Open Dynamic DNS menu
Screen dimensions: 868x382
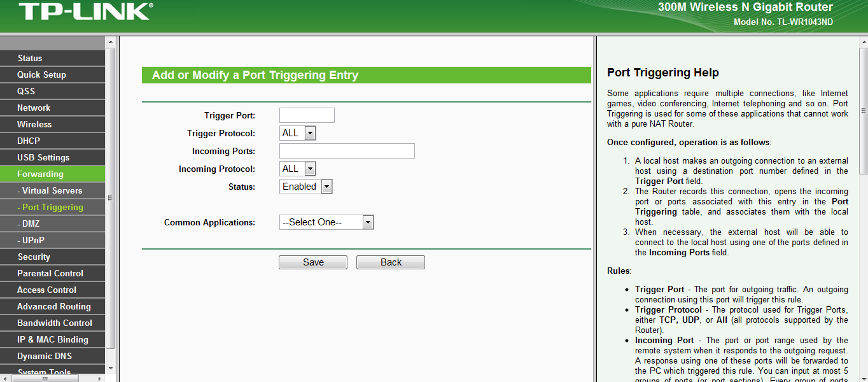(x=52, y=356)
